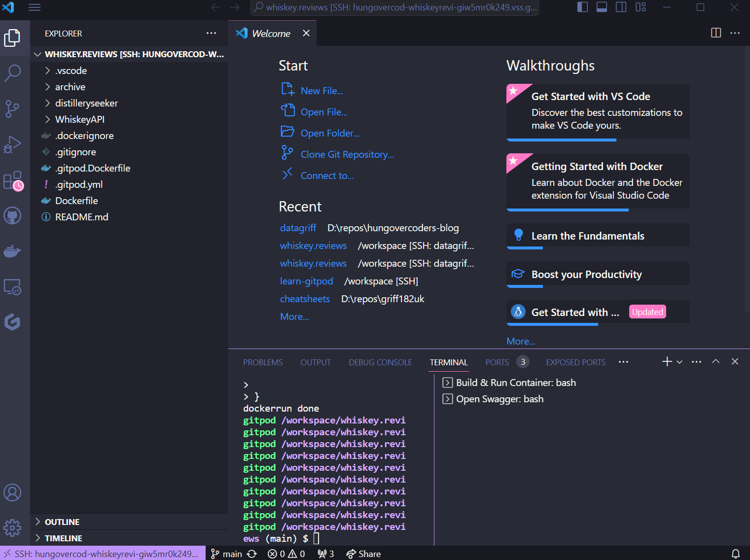Expand the archive folder
This screenshot has width=750, height=560.
129,87
